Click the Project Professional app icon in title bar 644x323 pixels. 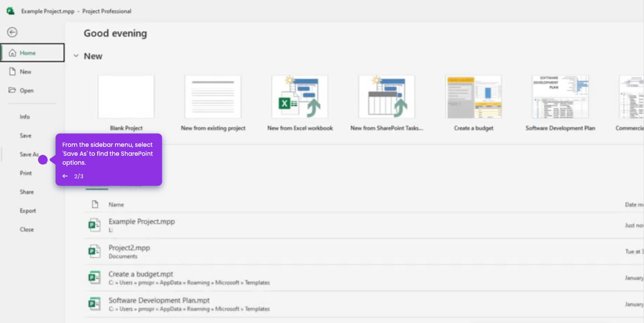pos(11,11)
